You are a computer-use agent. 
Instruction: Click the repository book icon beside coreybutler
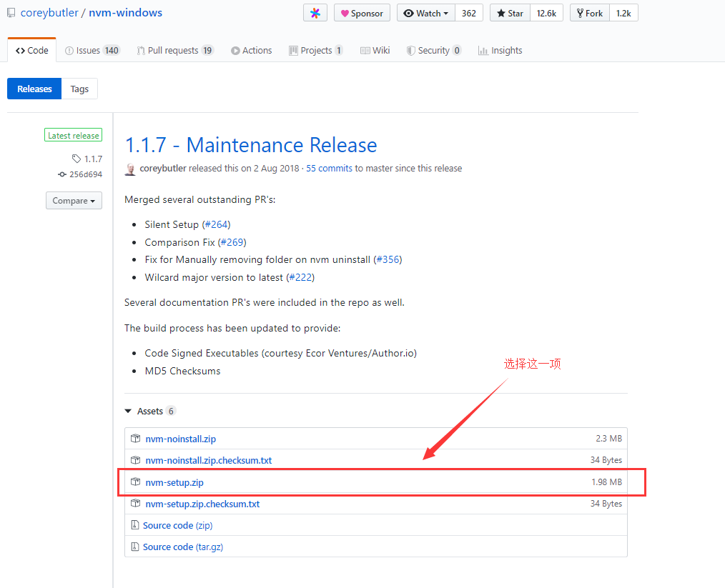coord(11,13)
